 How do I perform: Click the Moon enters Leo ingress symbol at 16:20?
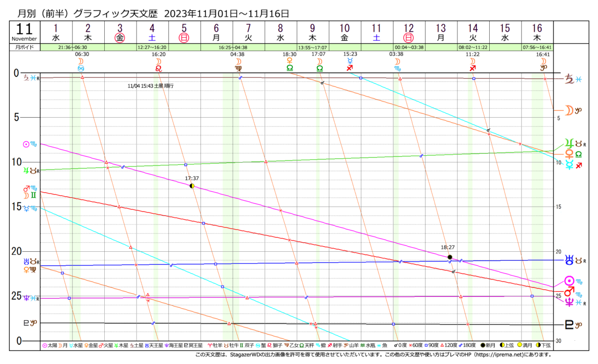[x=158, y=64]
